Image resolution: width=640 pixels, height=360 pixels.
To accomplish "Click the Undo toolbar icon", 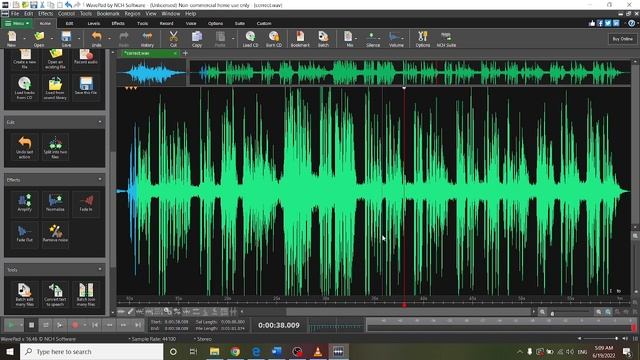I will click(x=97, y=39).
